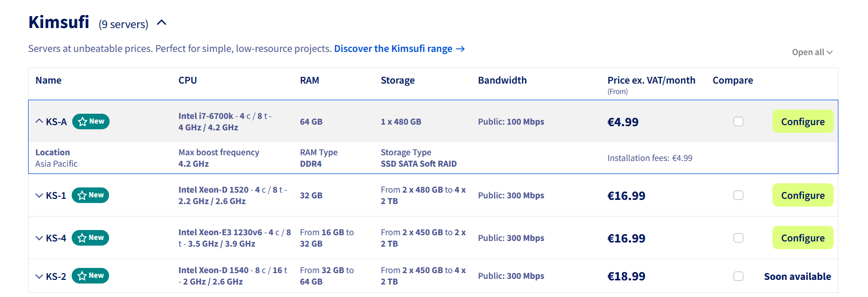The height and width of the screenshot is (297, 868).
Task: Click the New star badge beside KS-4
Action: click(x=90, y=238)
